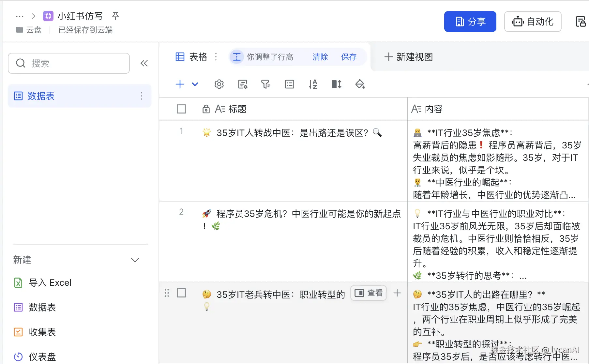Tick the checkbox on row three

pyautogui.click(x=181, y=293)
